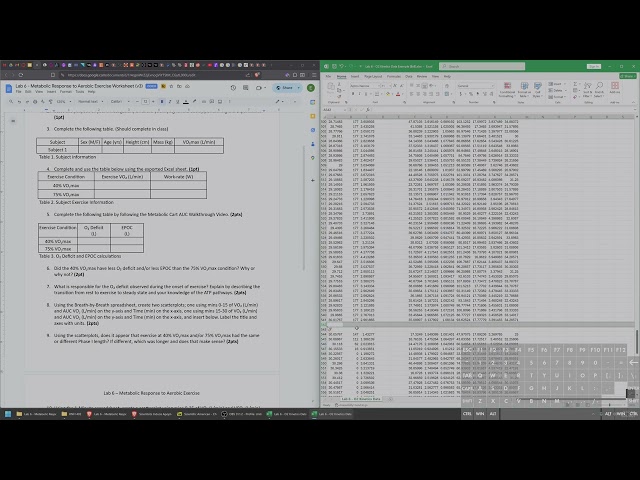Click undo arrow in Docs toolbar

[x=19, y=101]
